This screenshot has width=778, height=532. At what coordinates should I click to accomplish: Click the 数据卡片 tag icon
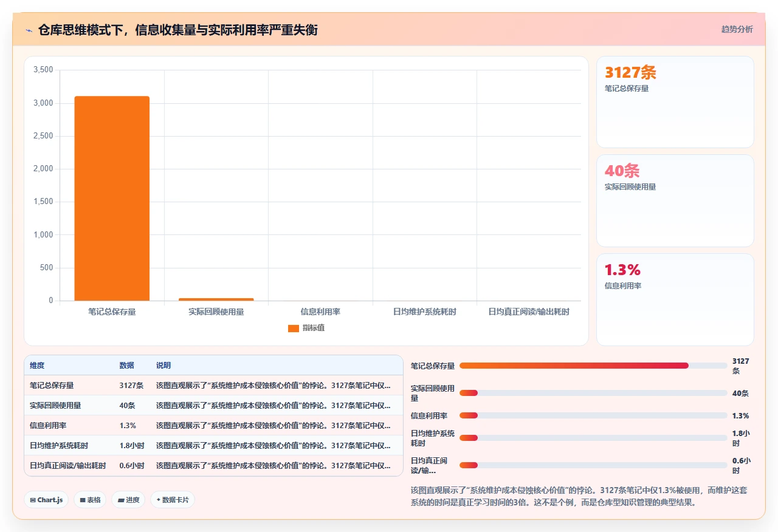(x=158, y=500)
